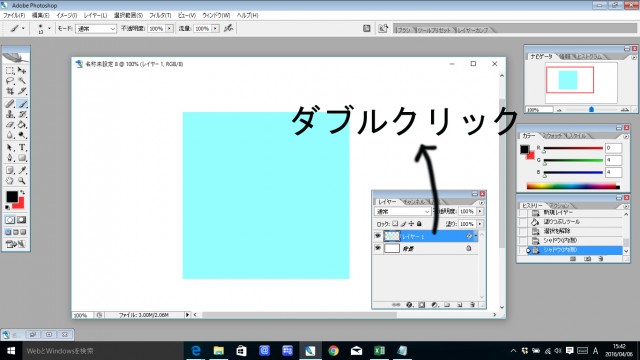Open Chrome from the taskbar
Viewport: 640px width, 360px height.
pyautogui.click(x=333, y=351)
